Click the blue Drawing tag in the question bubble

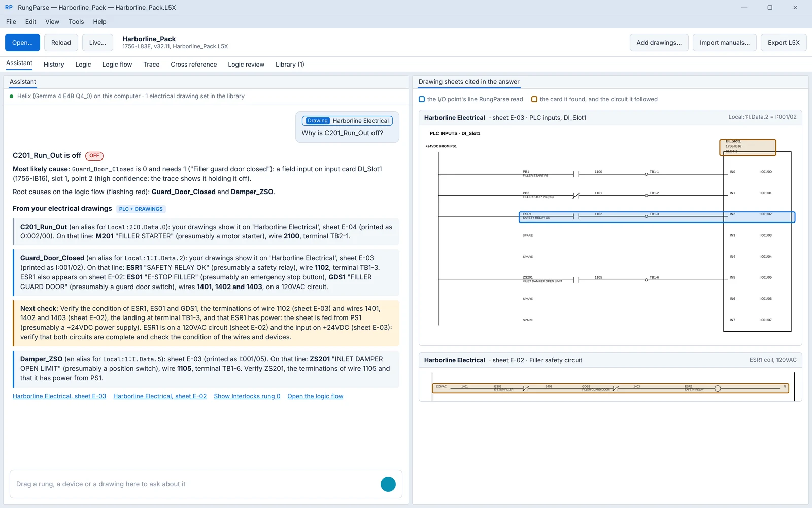(x=318, y=121)
